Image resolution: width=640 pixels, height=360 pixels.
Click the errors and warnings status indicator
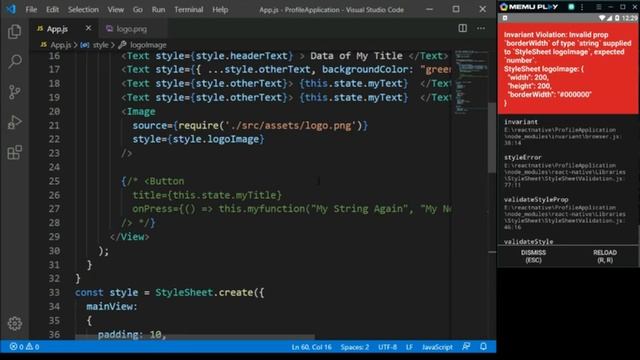point(24,347)
